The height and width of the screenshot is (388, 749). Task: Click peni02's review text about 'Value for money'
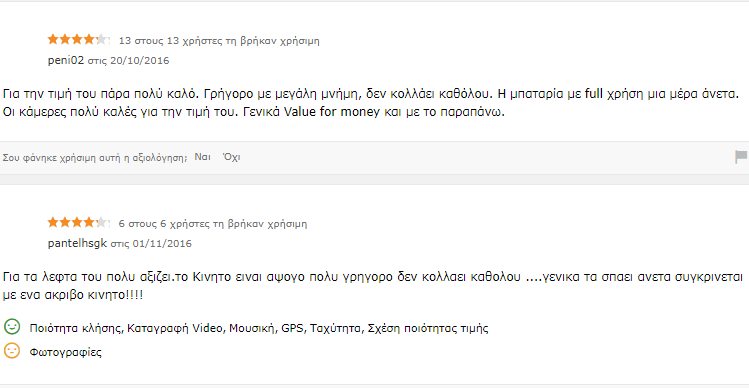[373, 103]
